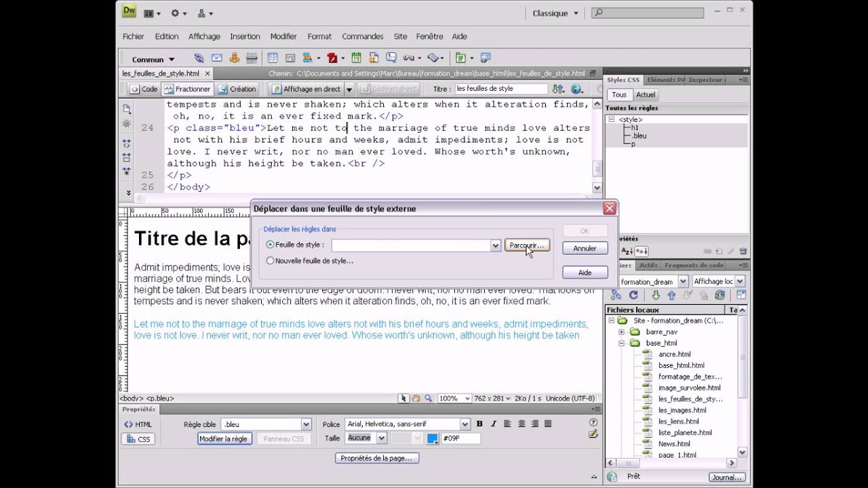Open the Commun insert category dropdown
This screenshot has height=488, width=868.
point(154,59)
